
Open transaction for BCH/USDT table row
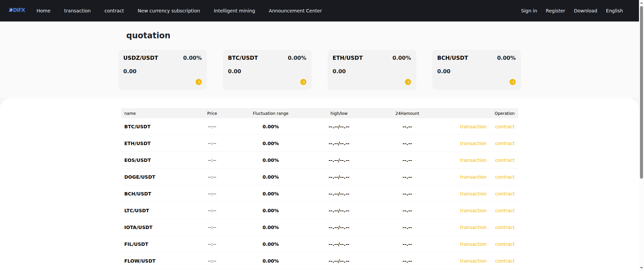pos(473,194)
